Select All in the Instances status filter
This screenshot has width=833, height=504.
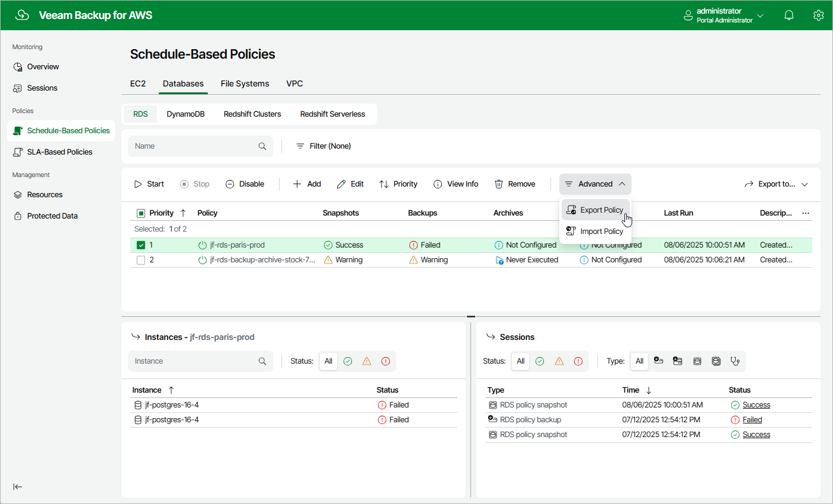click(x=328, y=361)
